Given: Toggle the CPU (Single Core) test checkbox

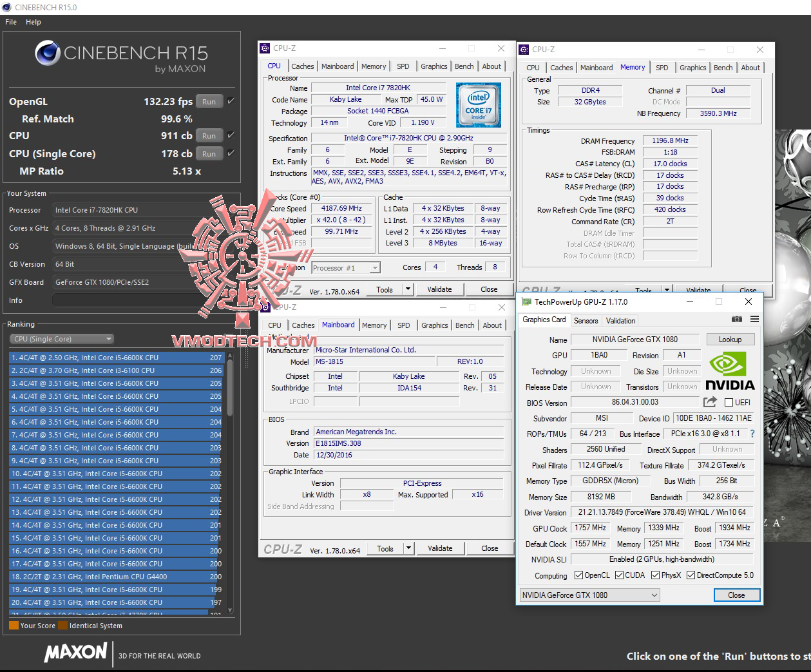Looking at the screenshot, I should click(x=231, y=153).
